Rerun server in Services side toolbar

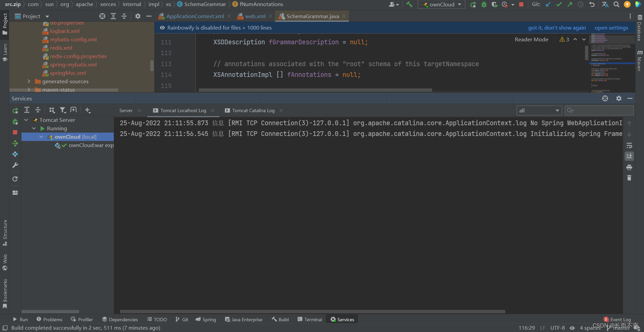pyautogui.click(x=15, y=110)
